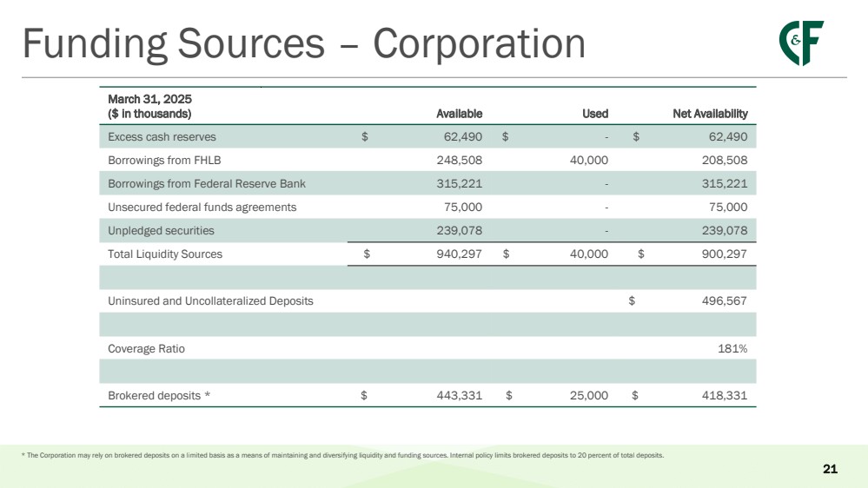Click the 'Brokered deposits *' row label
Screen dimensions: 868x488
point(159,395)
